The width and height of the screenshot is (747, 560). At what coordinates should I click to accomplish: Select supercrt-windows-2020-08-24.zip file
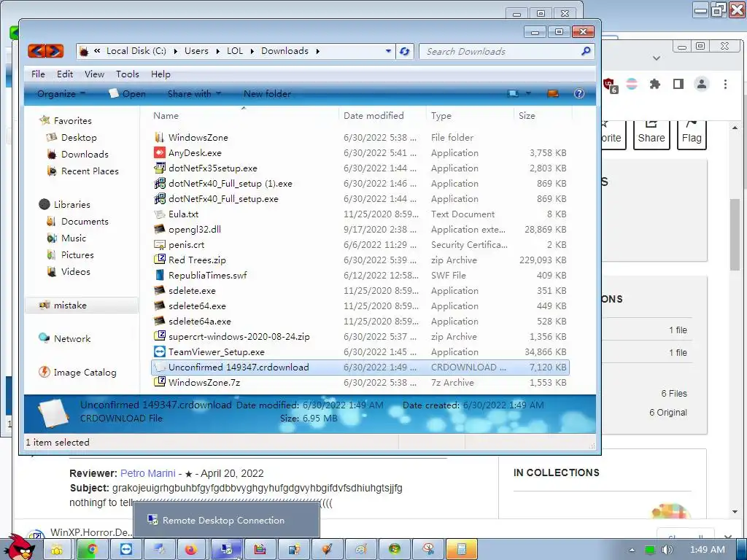coord(239,337)
